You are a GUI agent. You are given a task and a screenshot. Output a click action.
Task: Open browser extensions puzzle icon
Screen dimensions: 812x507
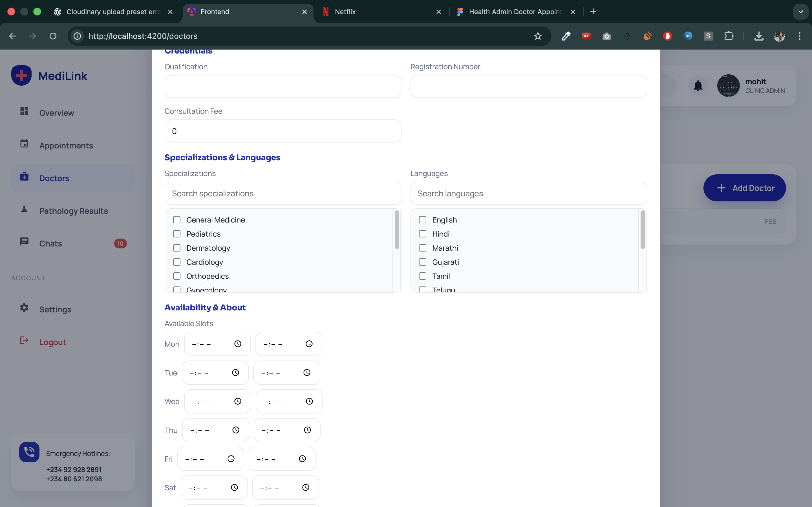pos(729,36)
